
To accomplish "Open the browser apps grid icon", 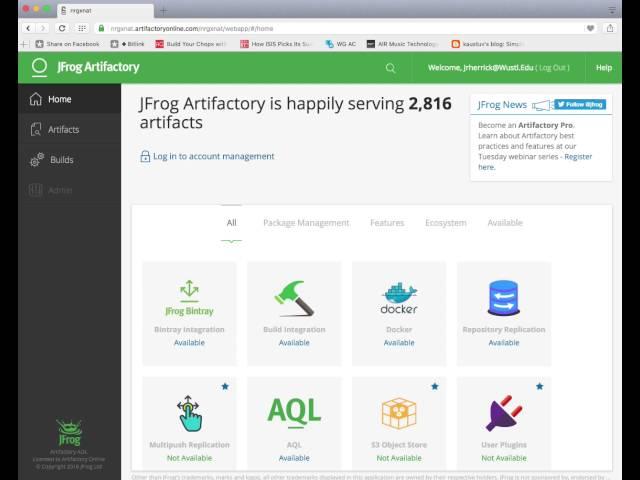I will [x=82, y=28].
